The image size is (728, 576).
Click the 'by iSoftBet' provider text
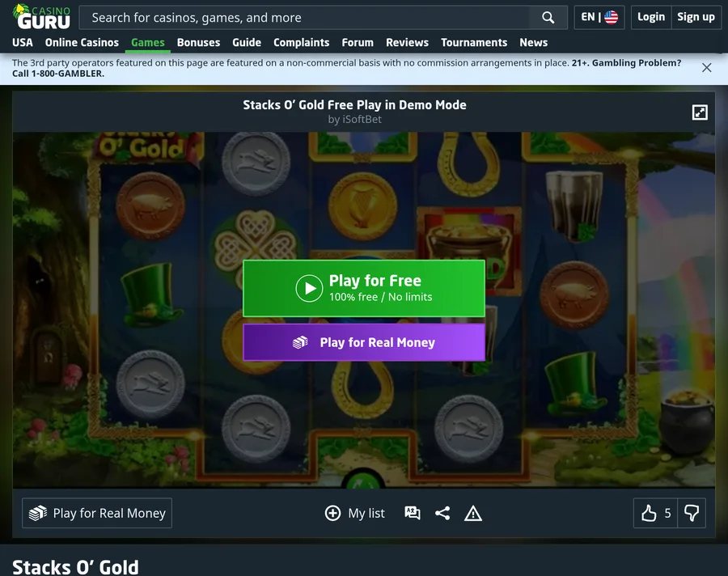(355, 120)
